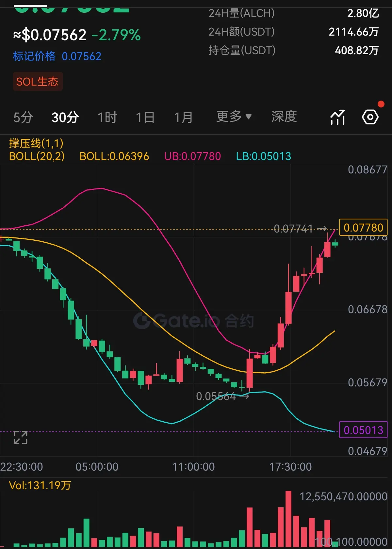Tap the 12,550,470.00000 volume axis label
The height and width of the screenshot is (549, 392).
[x=343, y=496]
